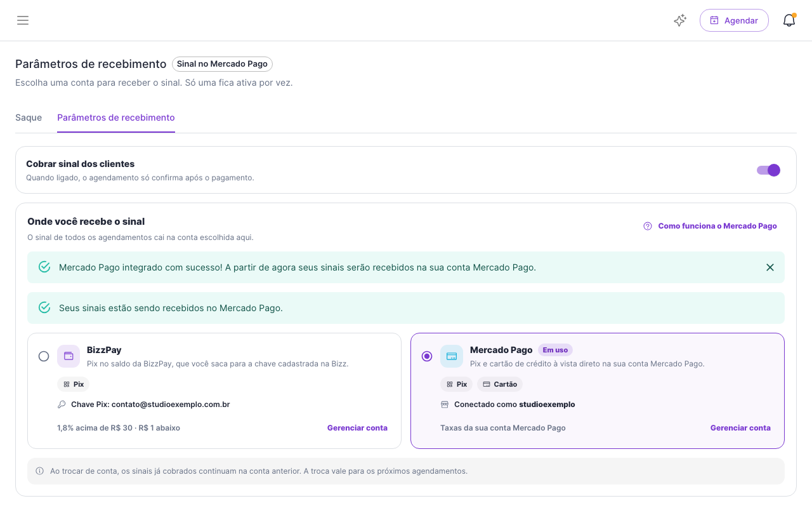The width and height of the screenshot is (812, 508).
Task: Switch to the Saque tab
Action: tap(29, 117)
